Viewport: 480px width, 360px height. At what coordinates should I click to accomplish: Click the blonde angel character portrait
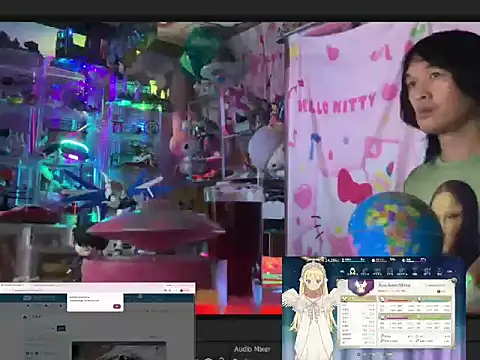coord(312,310)
